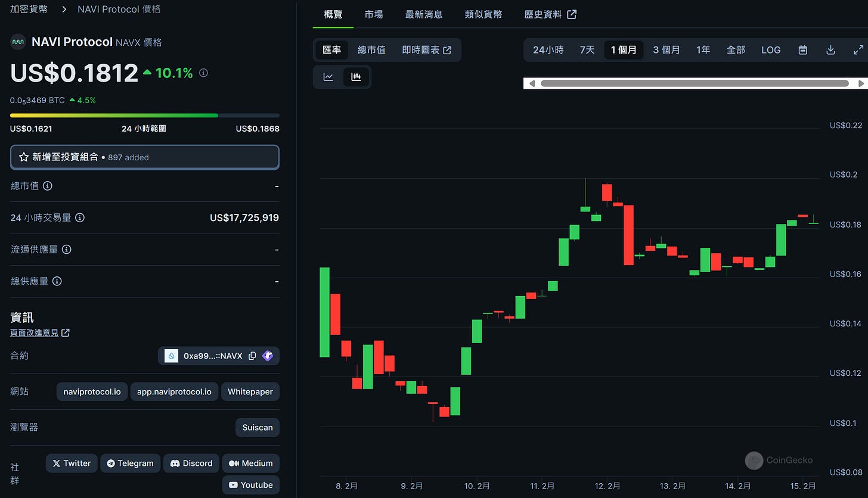Open the Medium social link
This screenshot has height=498, width=868.
coord(250,463)
